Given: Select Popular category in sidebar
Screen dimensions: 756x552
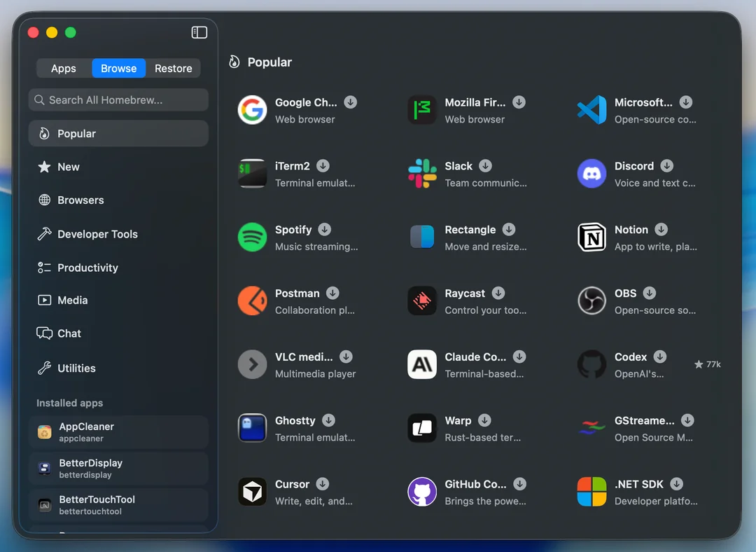Looking at the screenshot, I should [118, 134].
